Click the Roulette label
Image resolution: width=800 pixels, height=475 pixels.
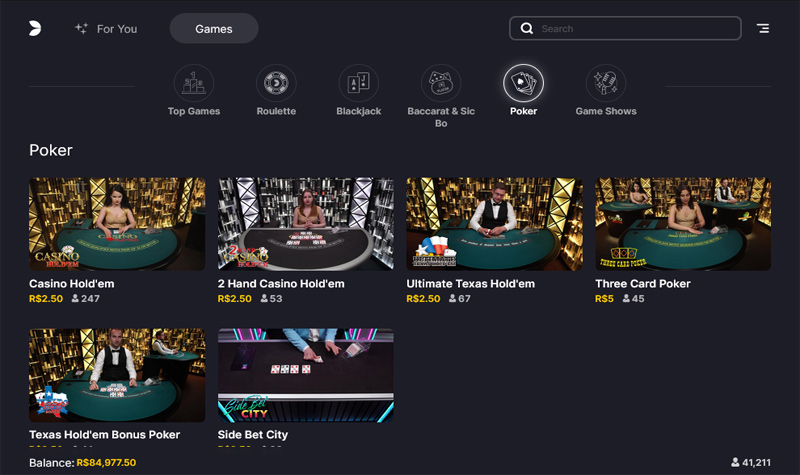point(276,111)
